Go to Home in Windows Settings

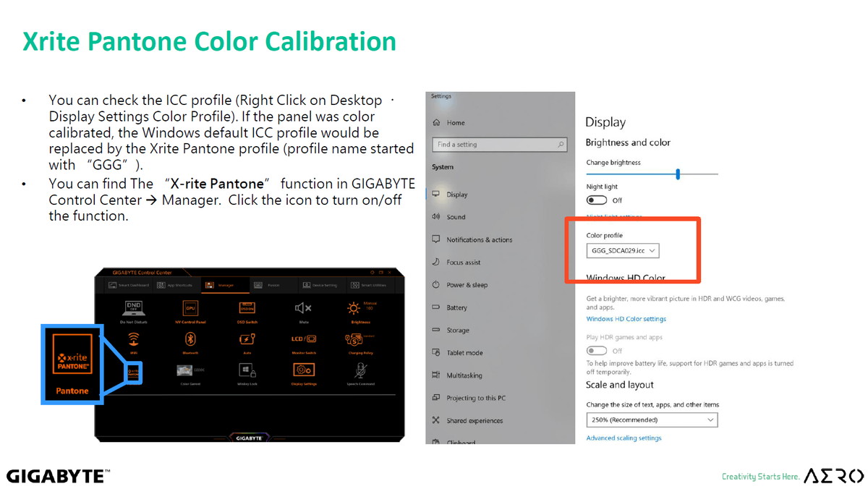(448, 122)
